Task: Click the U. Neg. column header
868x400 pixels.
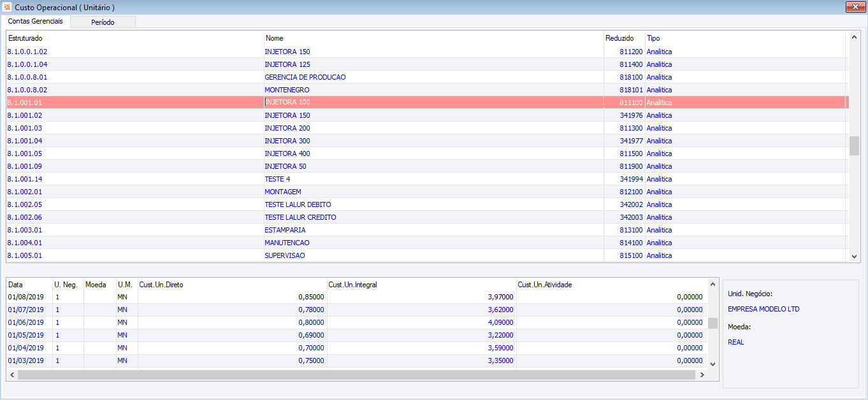Action: click(68, 285)
